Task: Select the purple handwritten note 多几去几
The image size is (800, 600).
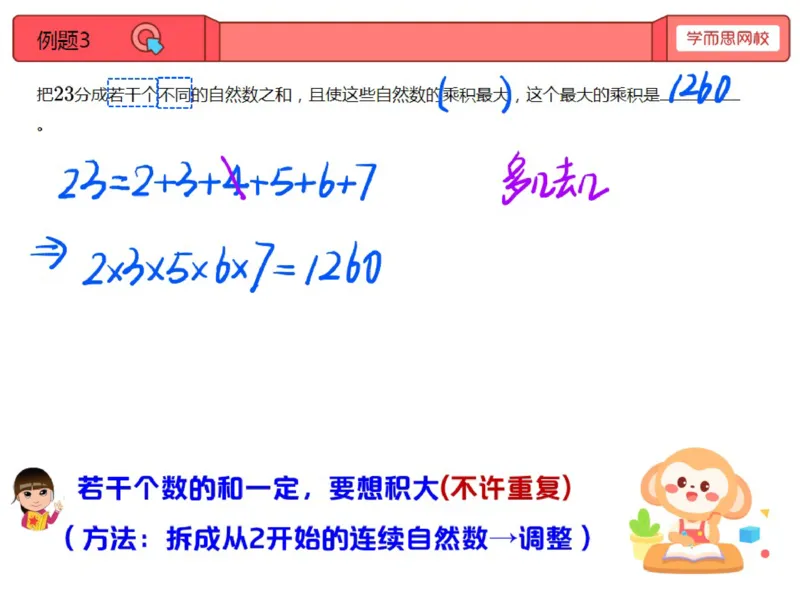Action: pyautogui.click(x=555, y=179)
